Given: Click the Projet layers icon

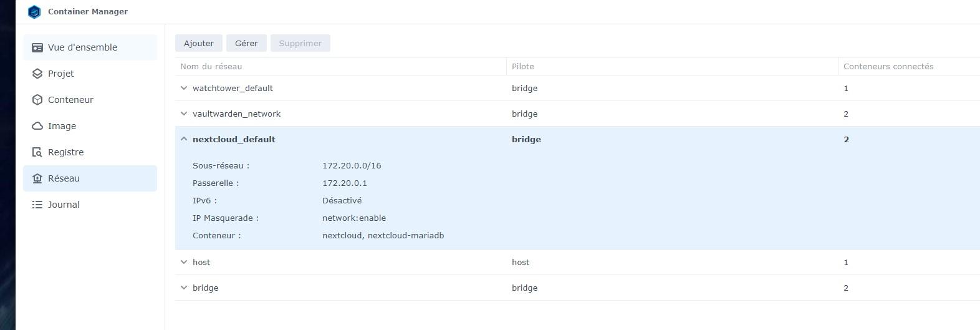Looking at the screenshot, I should coord(37,74).
